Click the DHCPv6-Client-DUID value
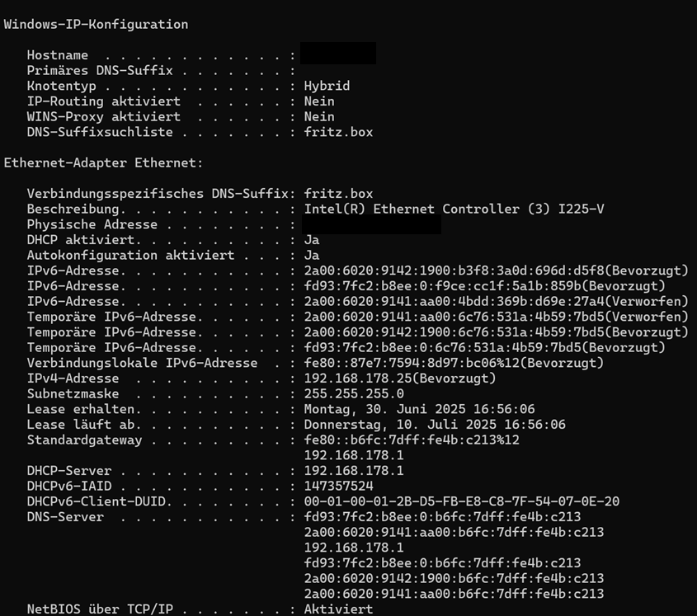Viewport: 697px width, 616px height. 462,501
